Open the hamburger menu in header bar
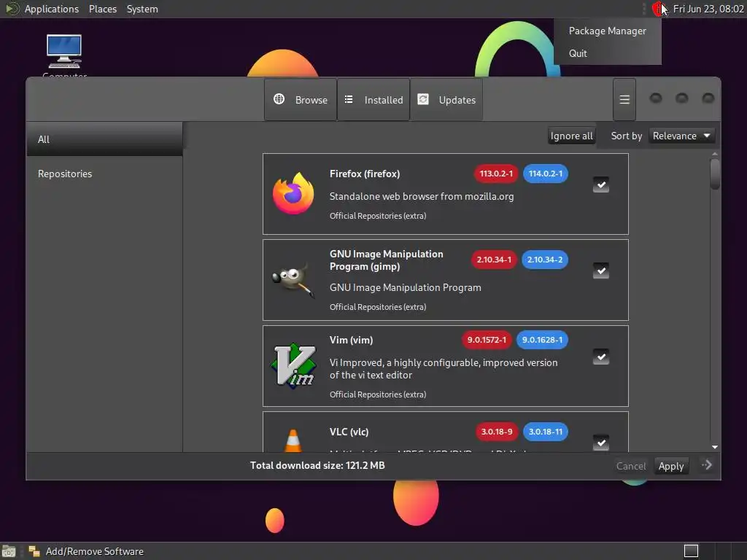747x560 pixels. pos(624,99)
